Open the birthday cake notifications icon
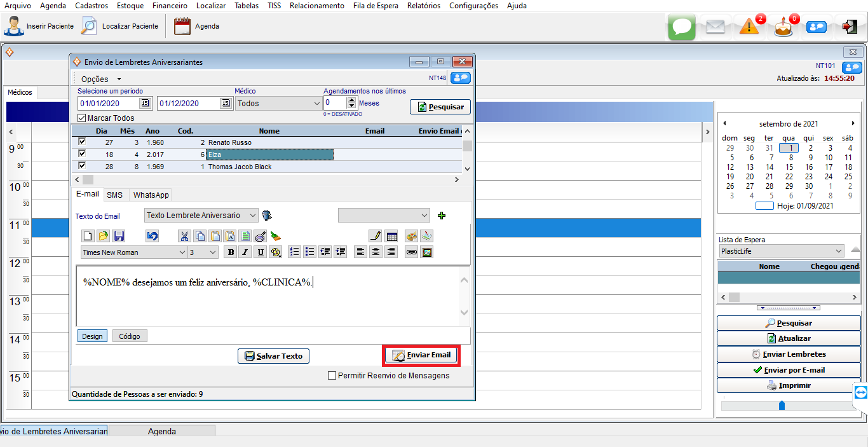Screen dimensions: 868x447 pos(783,27)
